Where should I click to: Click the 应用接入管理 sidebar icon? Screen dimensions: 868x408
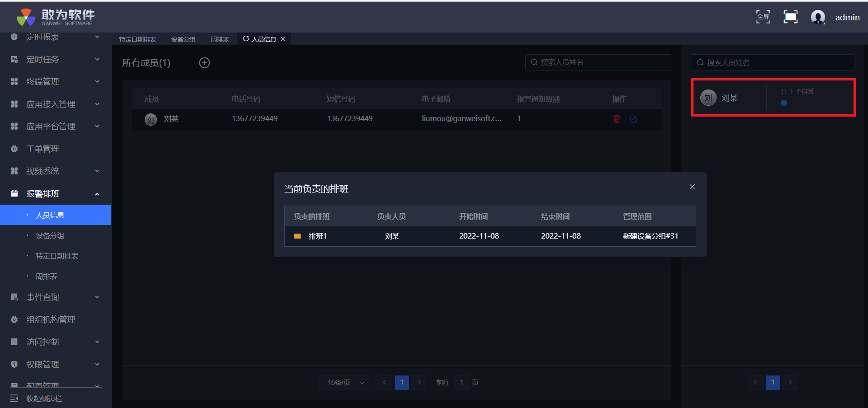14,104
